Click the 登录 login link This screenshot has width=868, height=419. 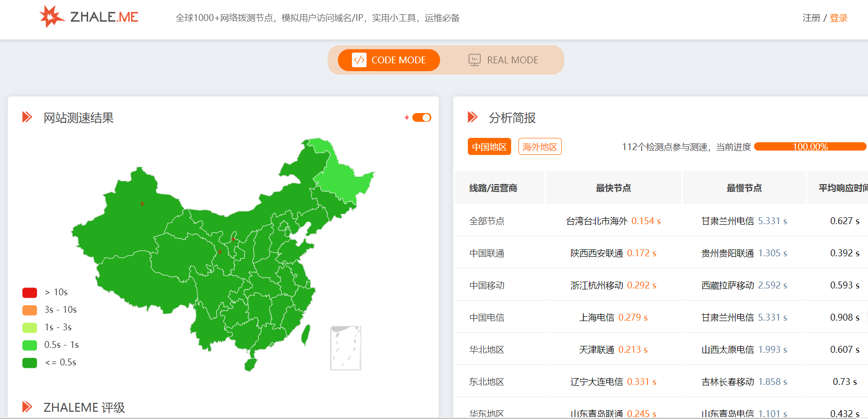point(838,18)
